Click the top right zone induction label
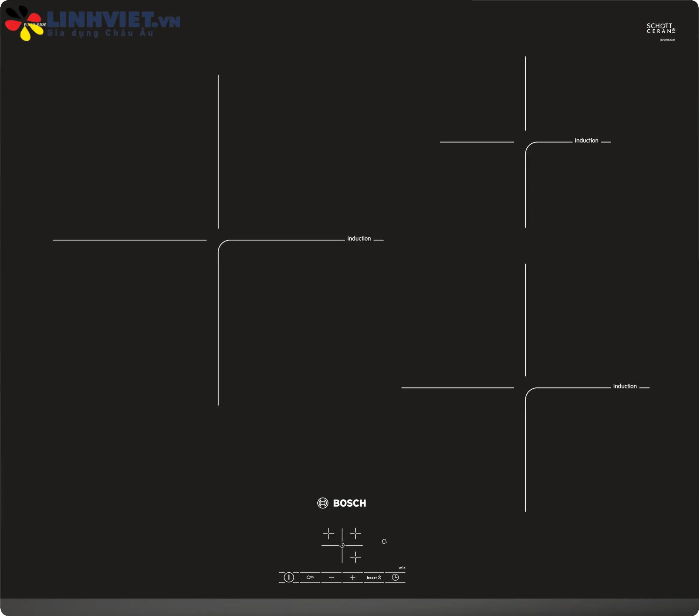This screenshot has height=616, width=699. pyautogui.click(x=586, y=140)
